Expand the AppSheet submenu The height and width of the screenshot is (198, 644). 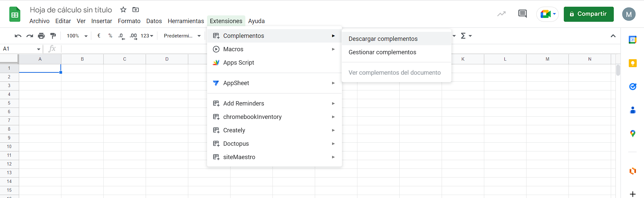[x=275, y=83]
